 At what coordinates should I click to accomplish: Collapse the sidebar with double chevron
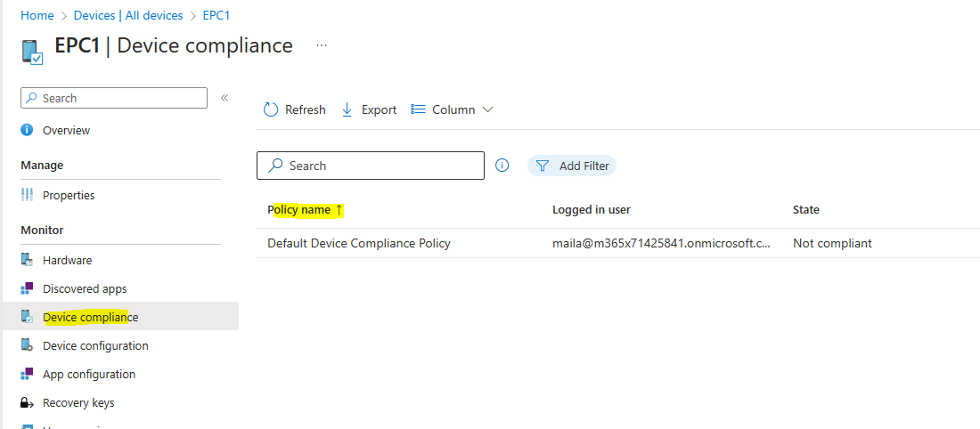point(225,98)
